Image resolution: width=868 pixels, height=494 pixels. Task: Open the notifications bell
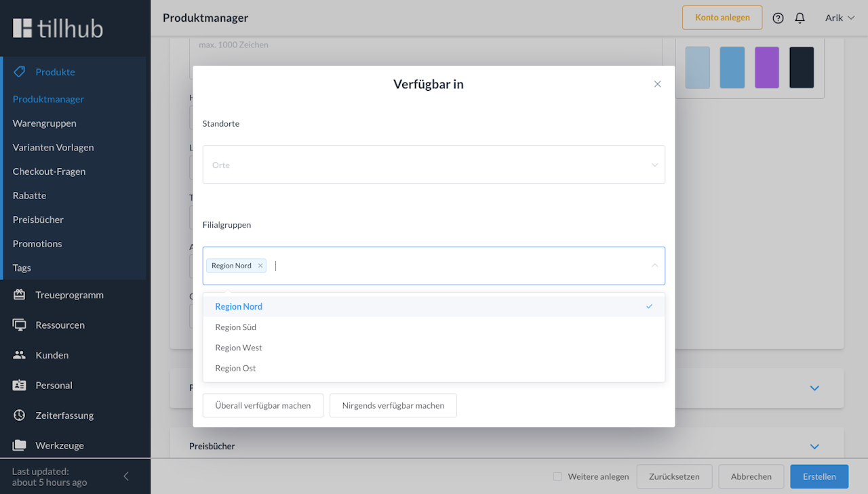click(x=800, y=18)
